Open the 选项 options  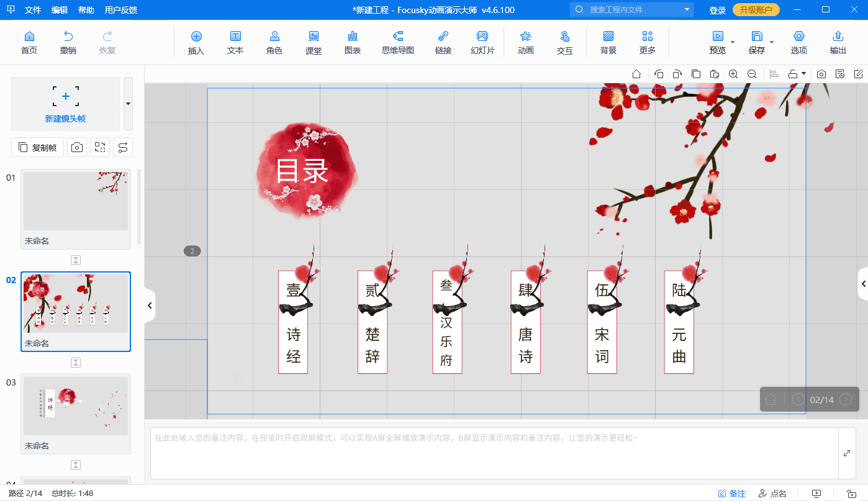tap(799, 43)
